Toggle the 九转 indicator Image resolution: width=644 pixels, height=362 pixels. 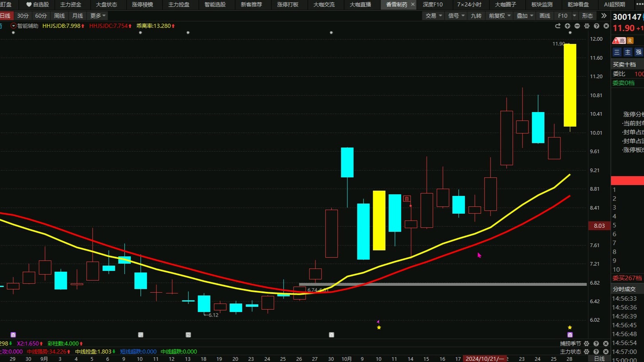pyautogui.click(x=476, y=16)
